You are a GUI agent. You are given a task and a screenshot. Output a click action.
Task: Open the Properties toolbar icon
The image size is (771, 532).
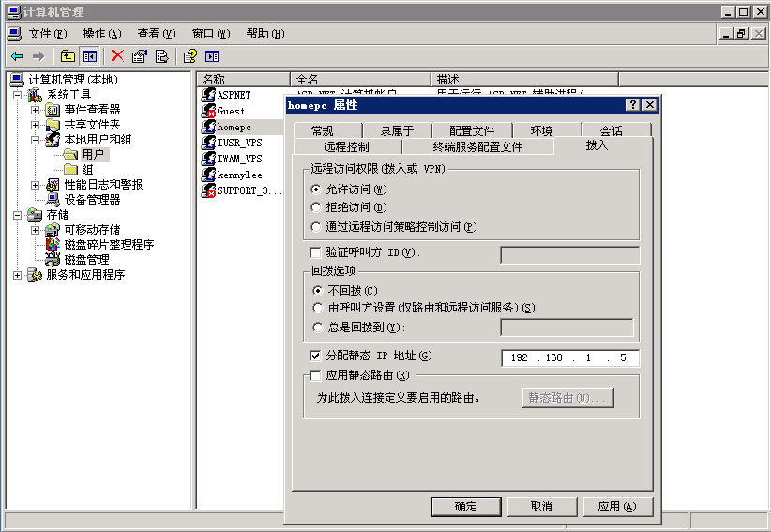pos(140,56)
